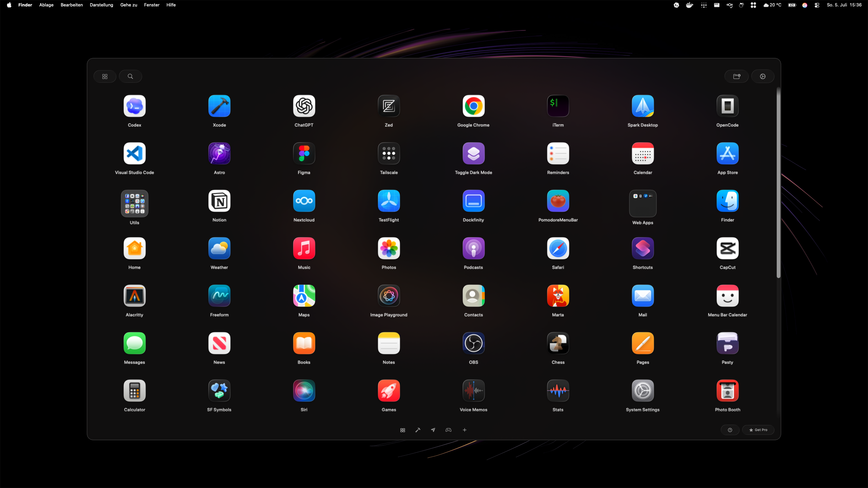Screen dimensions: 868x488
Task: Switch to the games controller category tab
Action: (448, 430)
